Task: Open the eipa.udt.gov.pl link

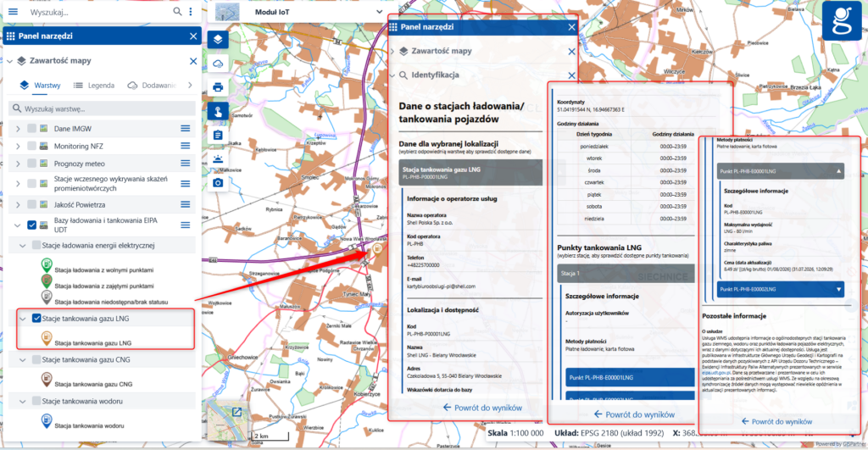Action: point(716,373)
